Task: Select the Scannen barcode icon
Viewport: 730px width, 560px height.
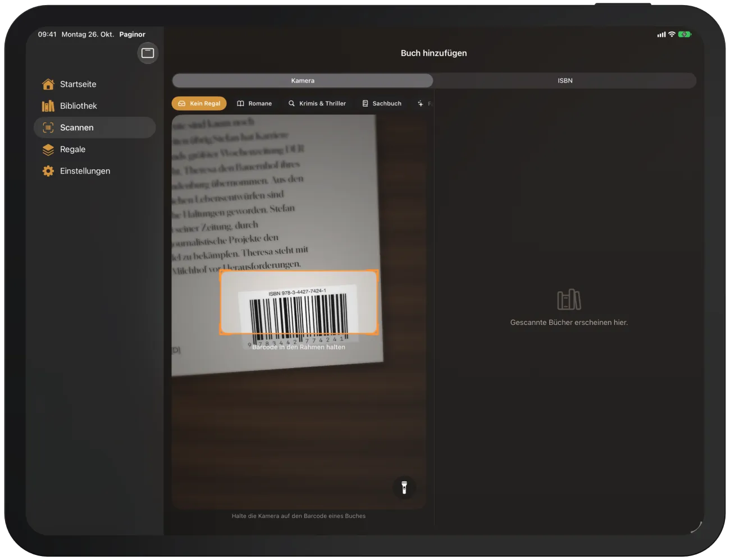Action: tap(48, 127)
